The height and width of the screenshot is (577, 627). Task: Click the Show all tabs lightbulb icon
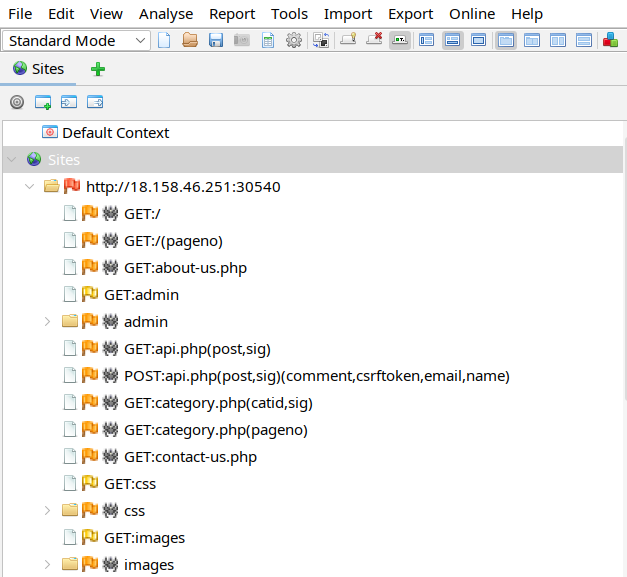point(348,39)
